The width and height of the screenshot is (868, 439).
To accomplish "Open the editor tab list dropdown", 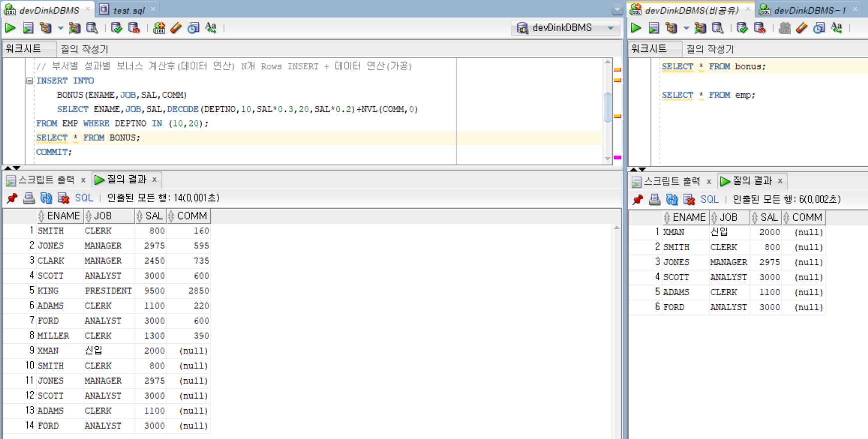I will tap(617, 9).
